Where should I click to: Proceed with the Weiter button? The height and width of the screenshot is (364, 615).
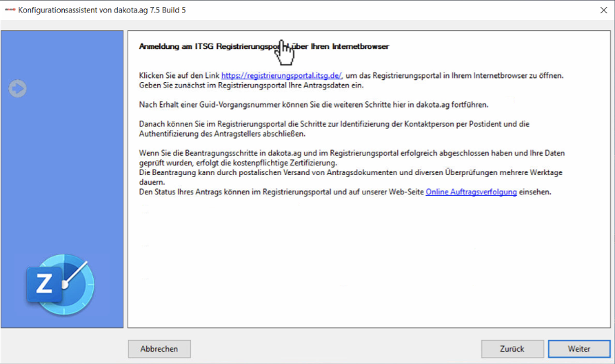pos(578,349)
